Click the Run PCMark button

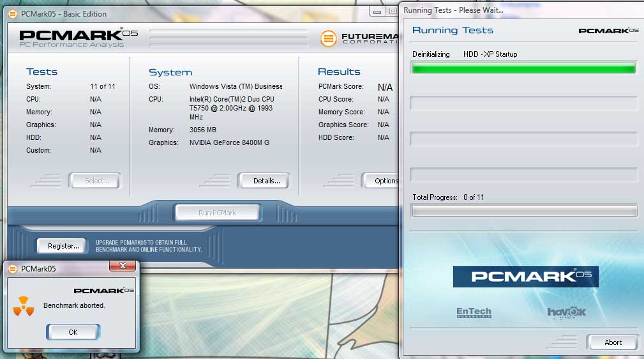217,213
